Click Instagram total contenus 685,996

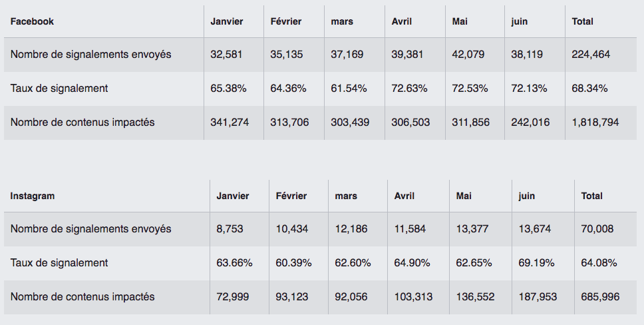click(x=600, y=297)
